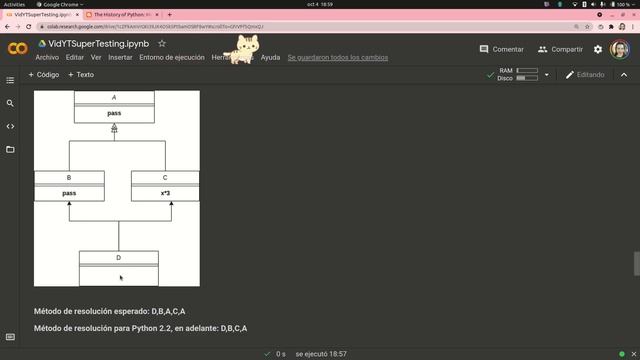This screenshot has width=640, height=360.
Task: Open the code snippets sidebar
Action: [10, 127]
